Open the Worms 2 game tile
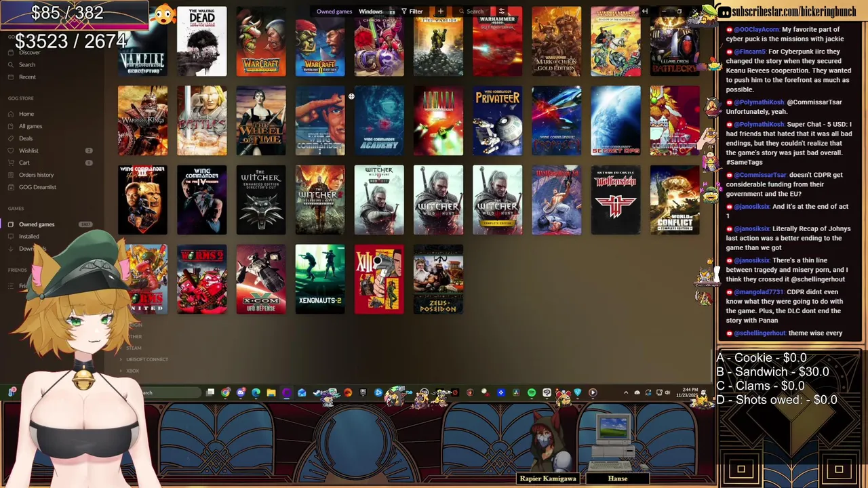 click(202, 279)
